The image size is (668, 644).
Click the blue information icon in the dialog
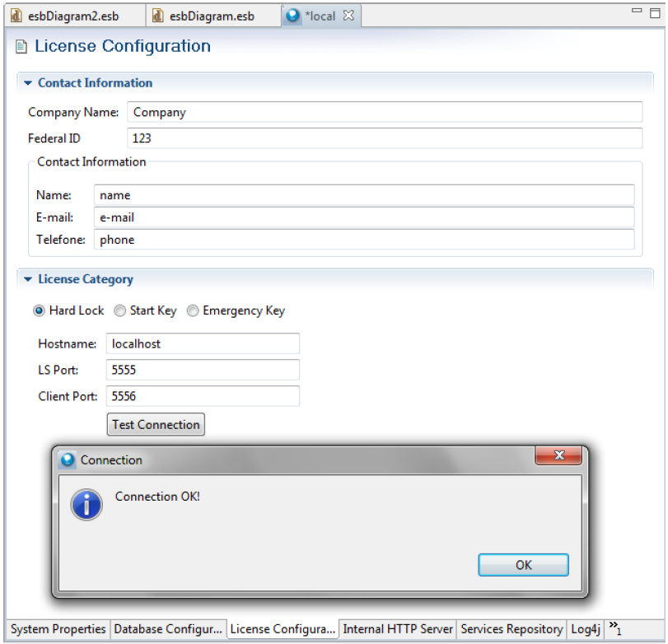(x=86, y=505)
